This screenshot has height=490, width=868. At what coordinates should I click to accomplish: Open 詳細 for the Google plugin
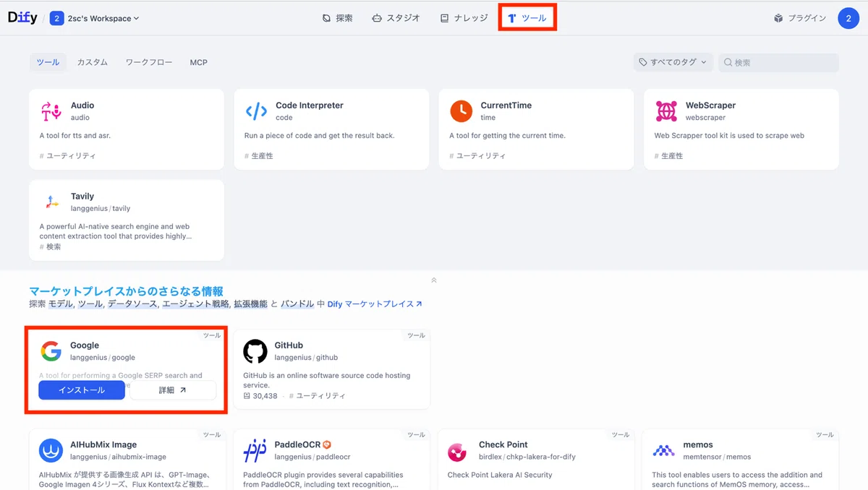pyautogui.click(x=173, y=390)
